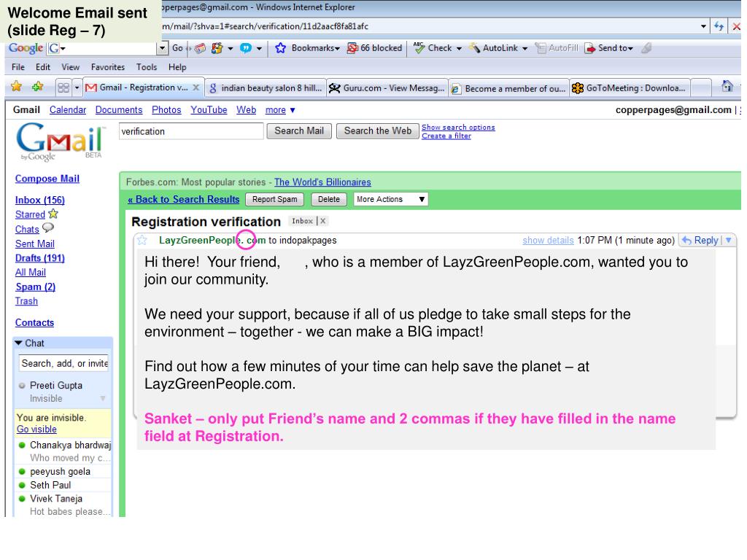Click the chat Search, add, or invite field

point(64,363)
